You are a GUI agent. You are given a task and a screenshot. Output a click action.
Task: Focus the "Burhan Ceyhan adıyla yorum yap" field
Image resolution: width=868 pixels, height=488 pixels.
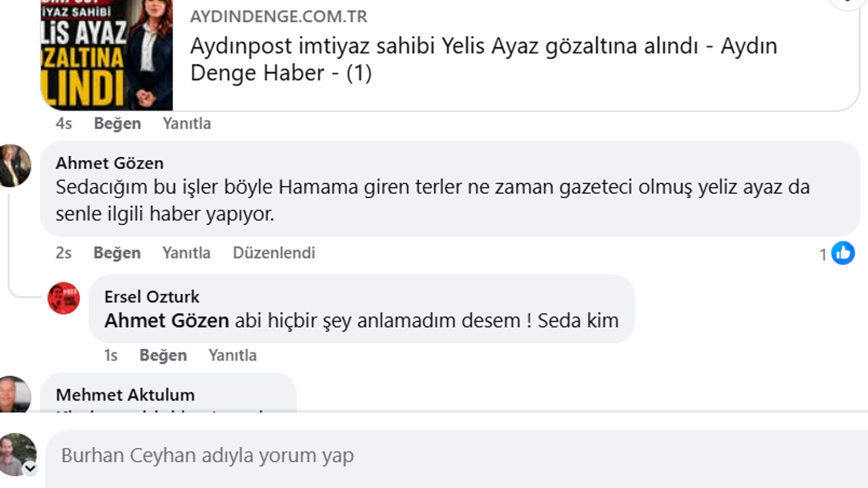448,455
